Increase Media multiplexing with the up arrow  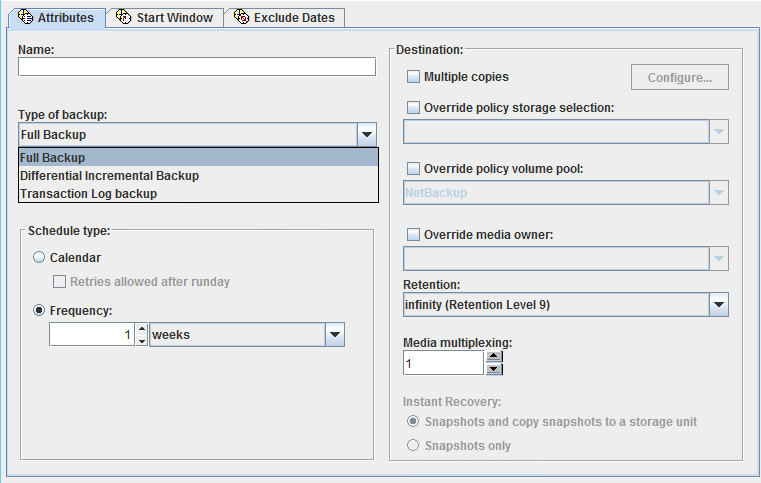(494, 357)
